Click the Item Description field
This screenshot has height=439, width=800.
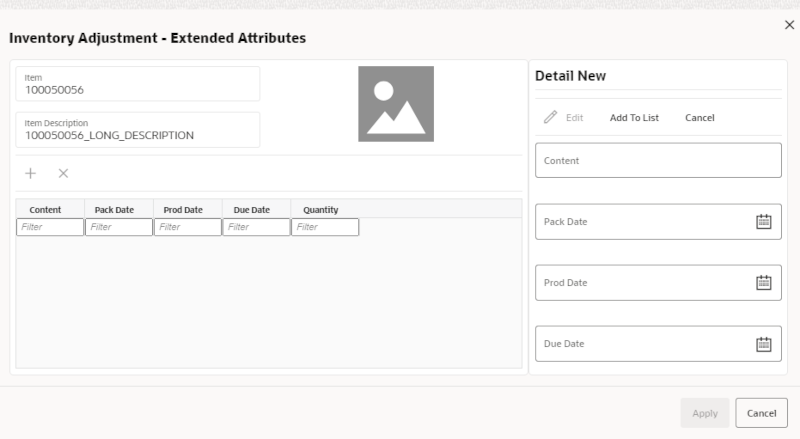click(x=138, y=130)
